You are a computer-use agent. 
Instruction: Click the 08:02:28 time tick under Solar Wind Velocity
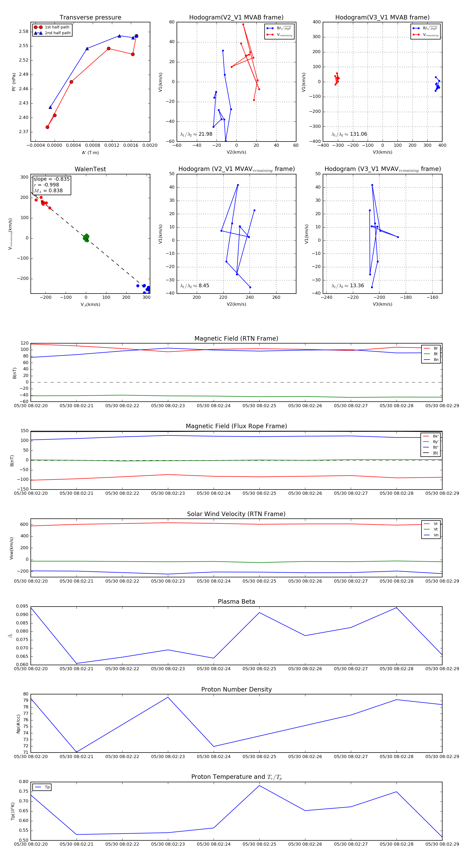point(397,581)
